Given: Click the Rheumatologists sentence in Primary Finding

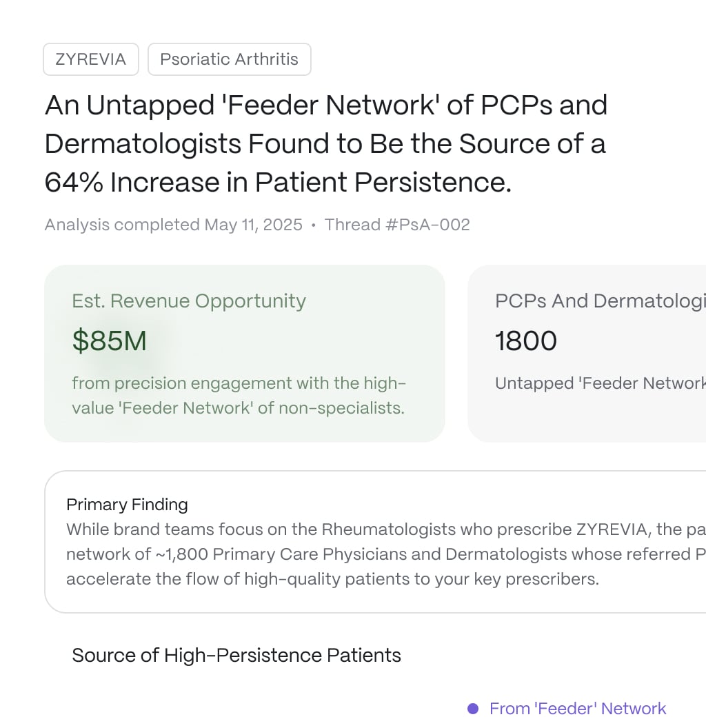Looking at the screenshot, I should [386, 529].
